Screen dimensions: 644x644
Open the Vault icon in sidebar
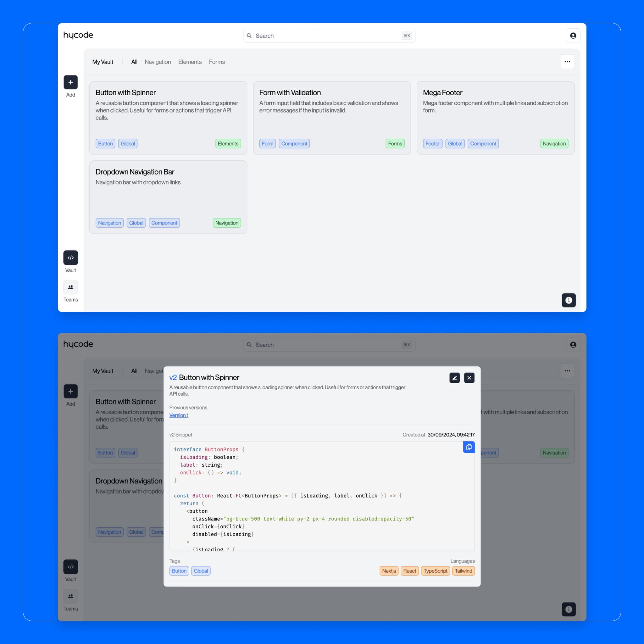70,258
